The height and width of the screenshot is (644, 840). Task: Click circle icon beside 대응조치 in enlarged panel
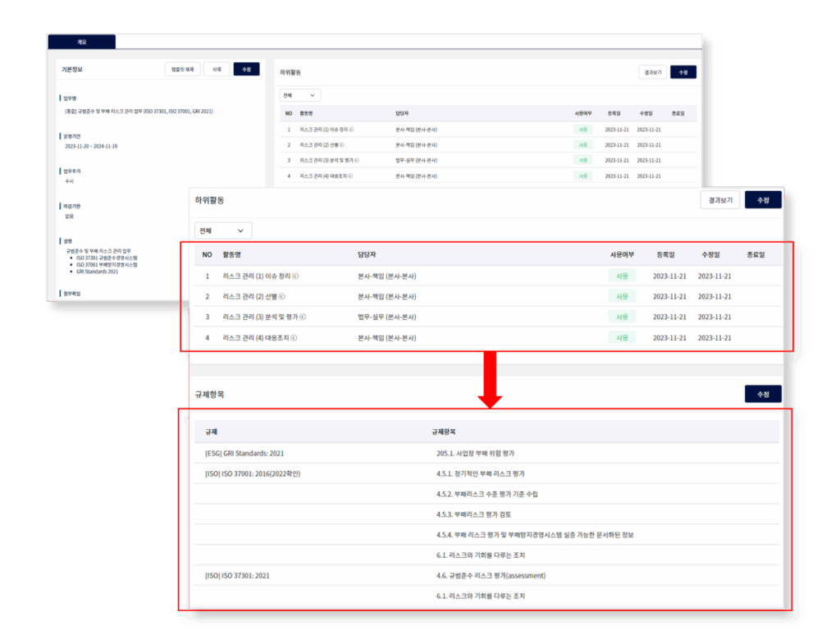coord(294,337)
